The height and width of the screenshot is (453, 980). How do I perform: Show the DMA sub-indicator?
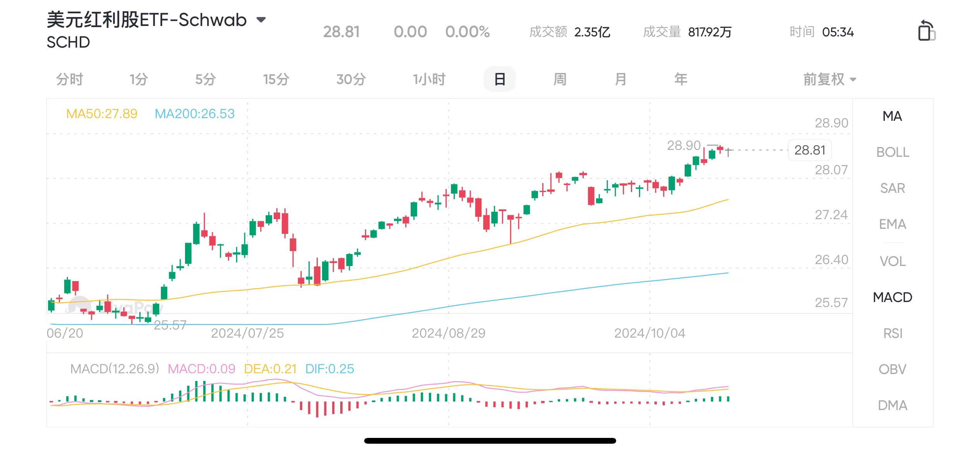(892, 405)
